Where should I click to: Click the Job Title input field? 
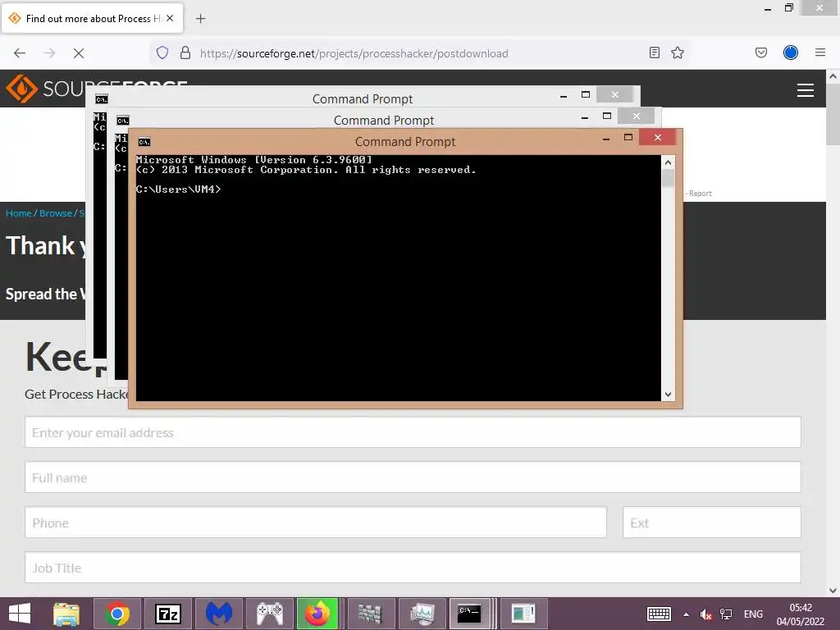tap(413, 568)
